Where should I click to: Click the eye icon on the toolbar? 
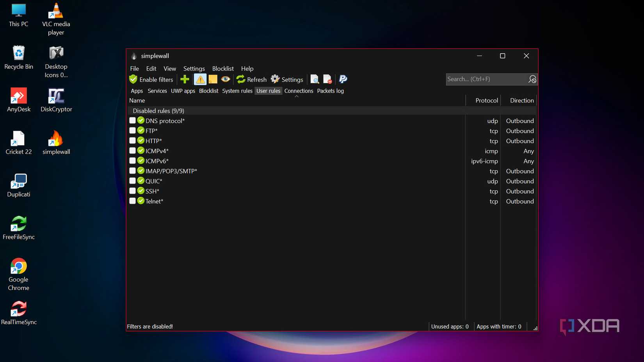click(226, 79)
